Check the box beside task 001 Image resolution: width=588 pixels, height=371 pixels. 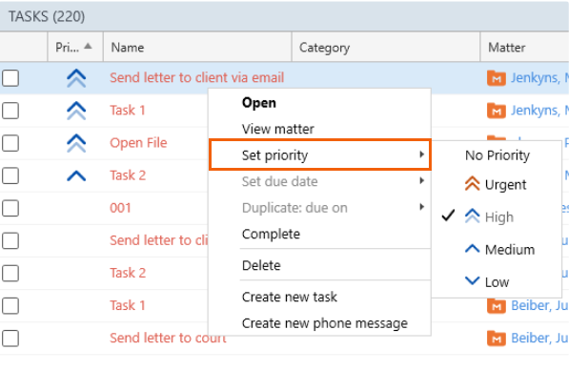tap(10, 208)
